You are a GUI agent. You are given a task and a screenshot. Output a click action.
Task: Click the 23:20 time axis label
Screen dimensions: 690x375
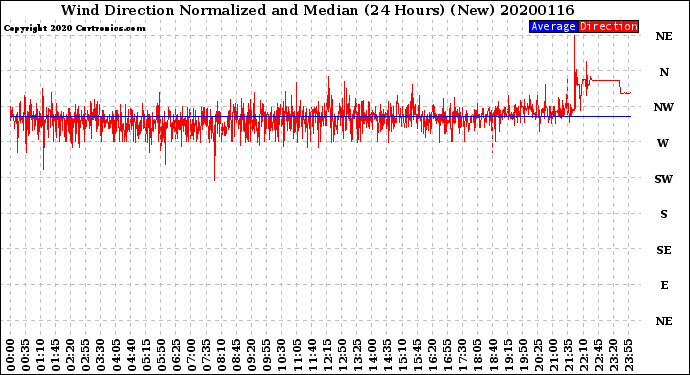[x=613, y=355]
